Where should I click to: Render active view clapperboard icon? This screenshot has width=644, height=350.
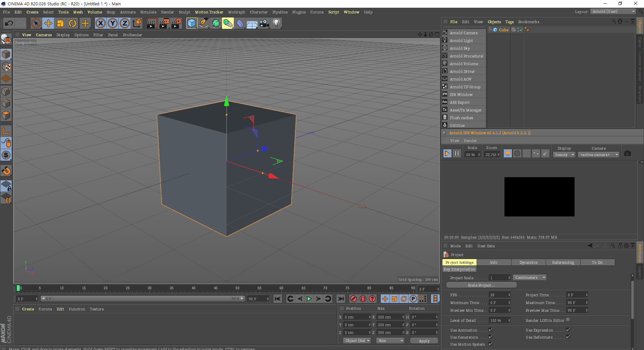click(152, 23)
